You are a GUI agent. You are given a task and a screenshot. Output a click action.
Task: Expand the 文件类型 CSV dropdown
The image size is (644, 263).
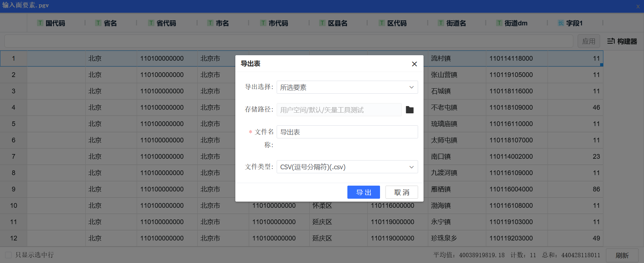(347, 167)
